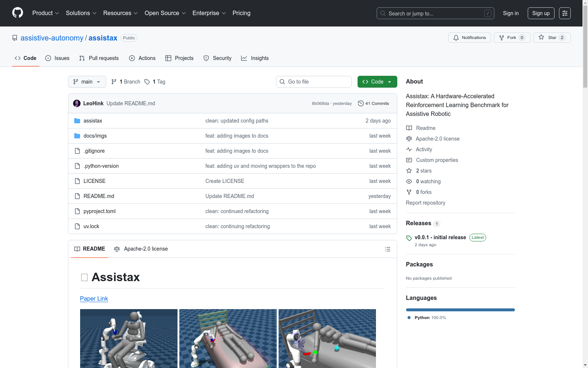This screenshot has width=588, height=368.
Task: Open the Paper Link hyperlink
Action: coord(94,298)
